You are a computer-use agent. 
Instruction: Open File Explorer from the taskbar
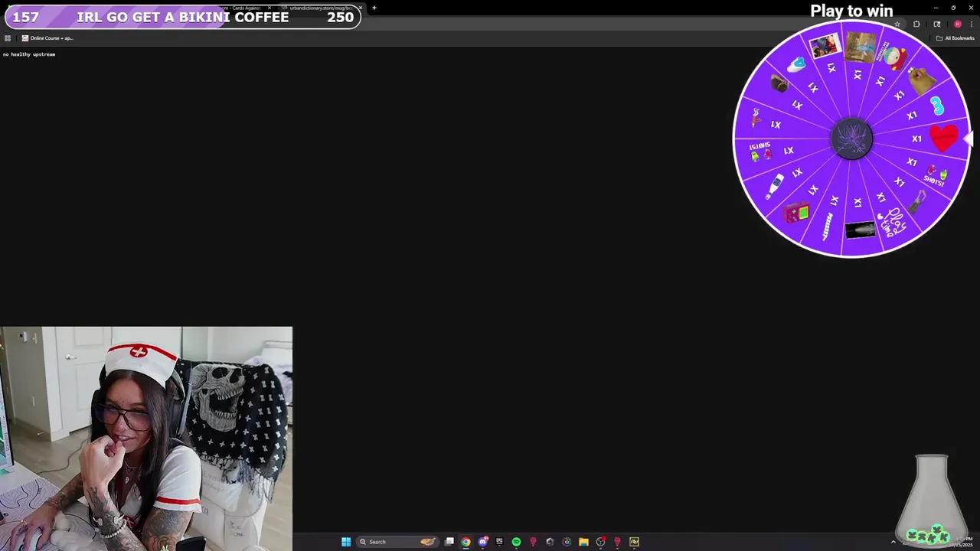click(x=583, y=542)
